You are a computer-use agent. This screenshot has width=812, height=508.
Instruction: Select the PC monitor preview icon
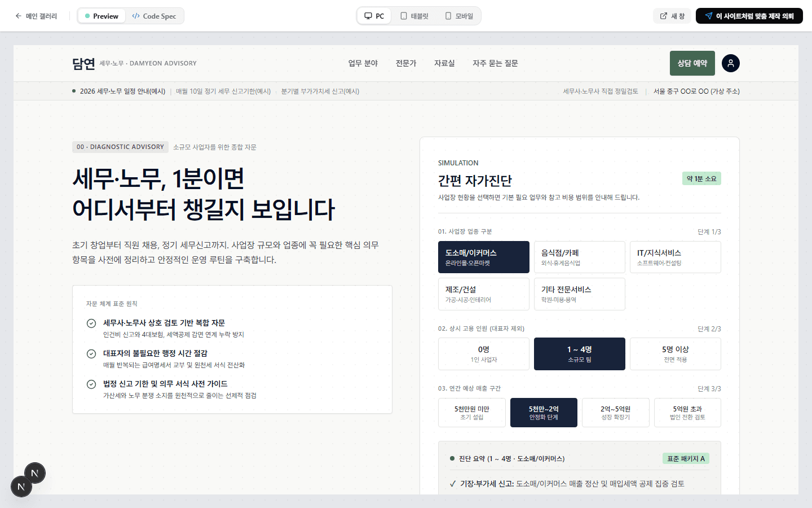click(x=368, y=16)
